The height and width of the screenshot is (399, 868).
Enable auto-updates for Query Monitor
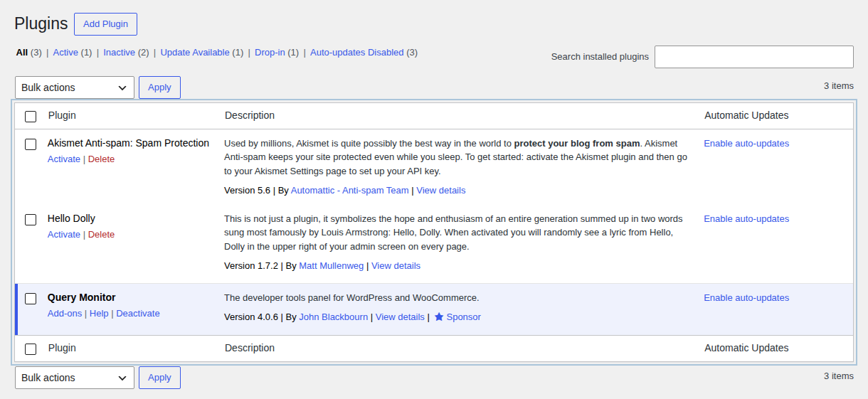tap(746, 298)
